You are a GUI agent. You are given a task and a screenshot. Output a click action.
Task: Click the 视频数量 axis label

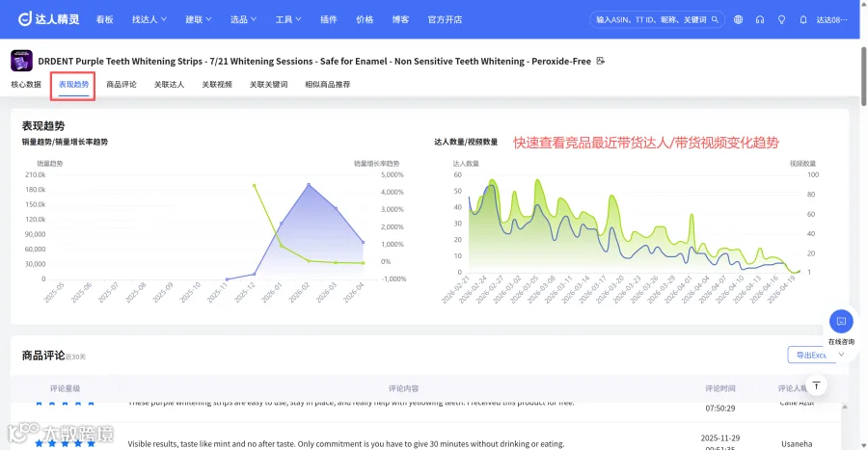point(802,164)
